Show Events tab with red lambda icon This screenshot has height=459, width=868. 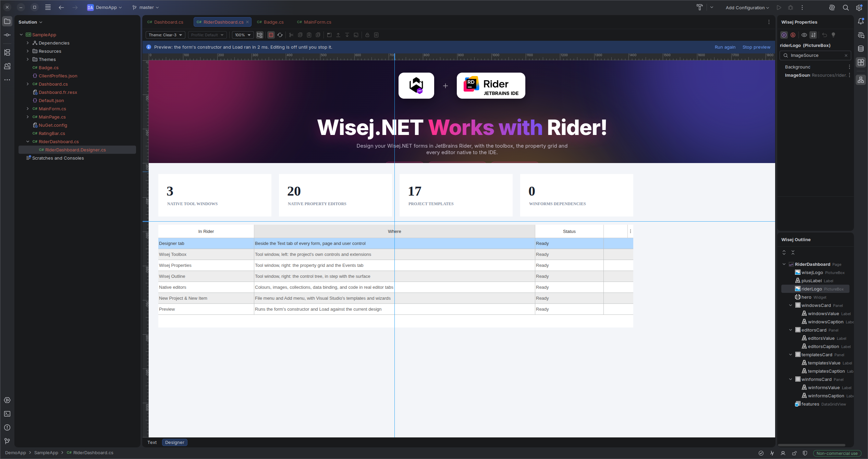click(793, 35)
